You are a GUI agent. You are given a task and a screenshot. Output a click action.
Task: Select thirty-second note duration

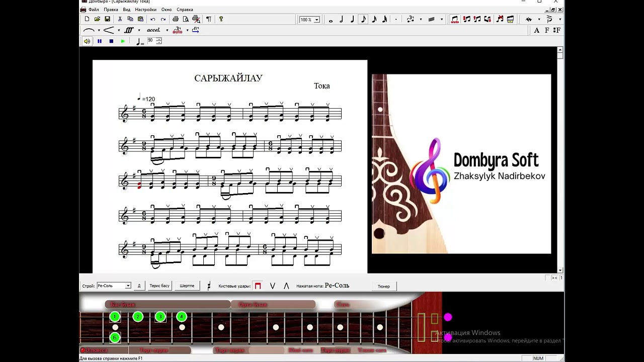pyautogui.click(x=384, y=20)
